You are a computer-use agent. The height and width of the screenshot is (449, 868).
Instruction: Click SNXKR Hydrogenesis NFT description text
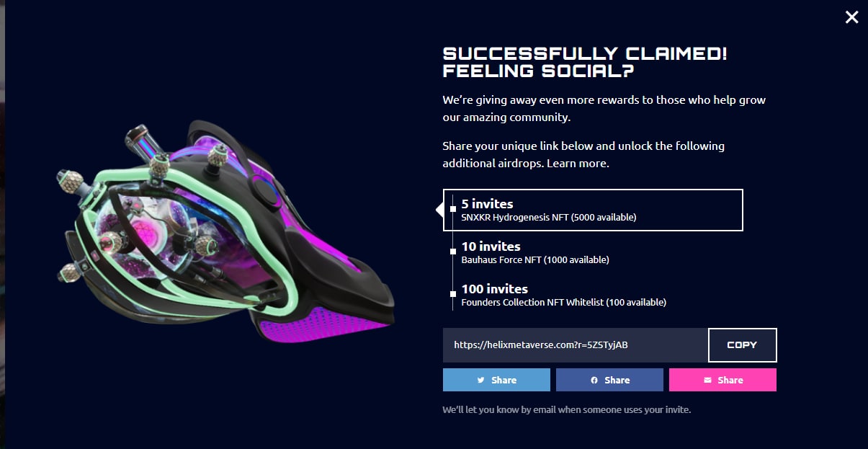click(x=549, y=217)
